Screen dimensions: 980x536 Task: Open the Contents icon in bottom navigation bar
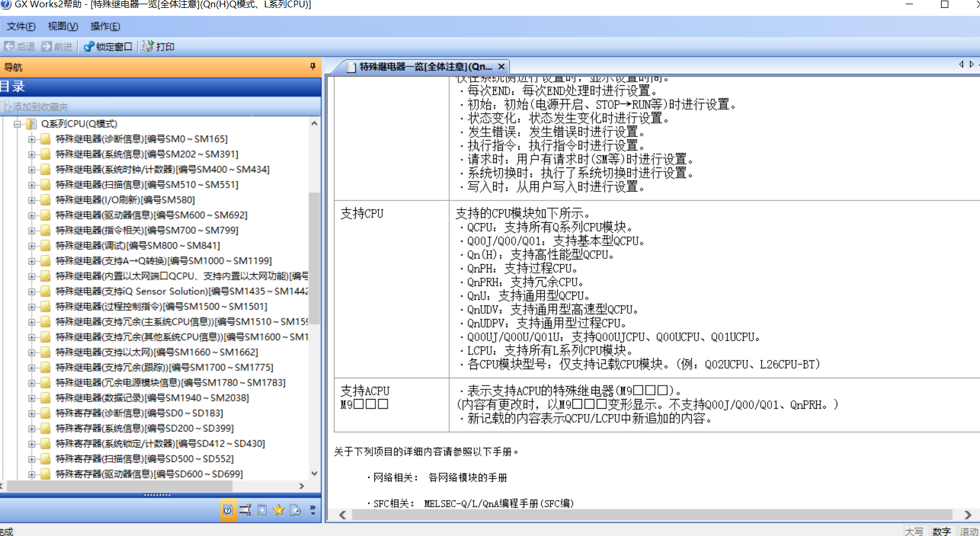pos(228,510)
